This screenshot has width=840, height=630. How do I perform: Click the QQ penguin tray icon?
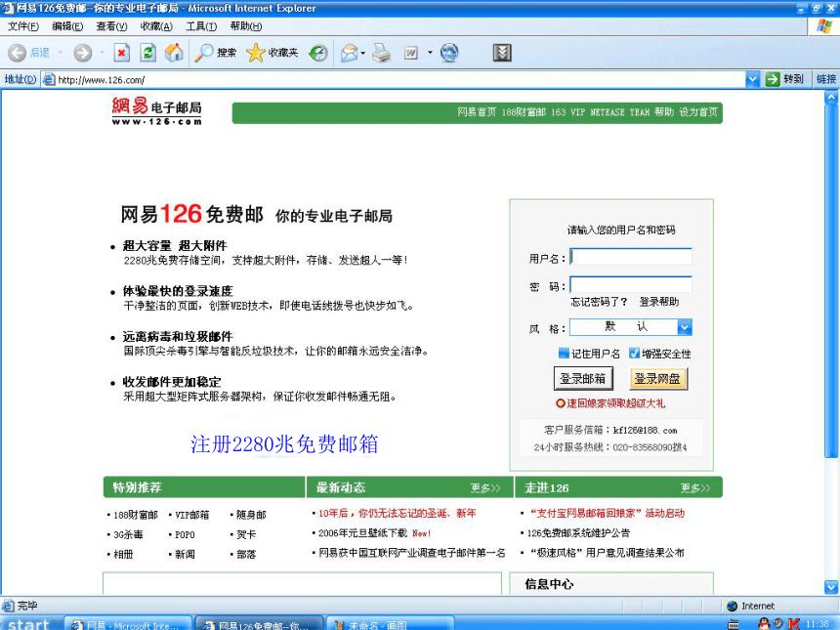[x=764, y=623]
